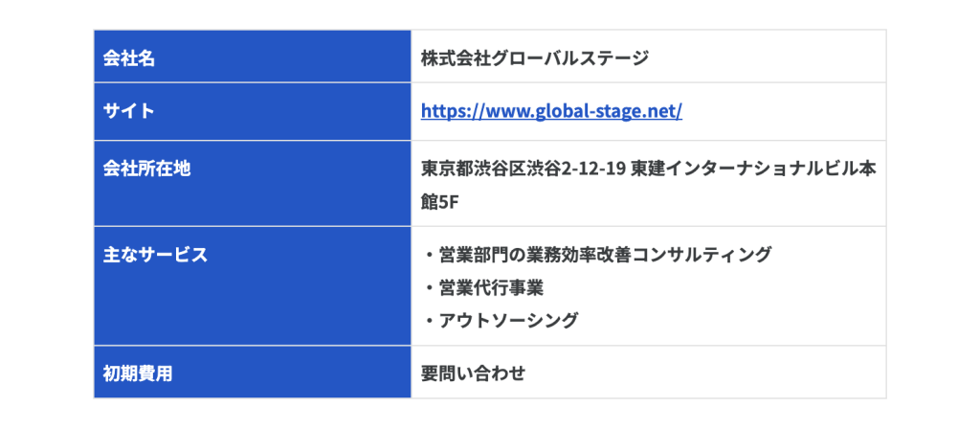Click the 会社名 header cell label
Viewport: 980px width, 430px height.
(x=129, y=58)
